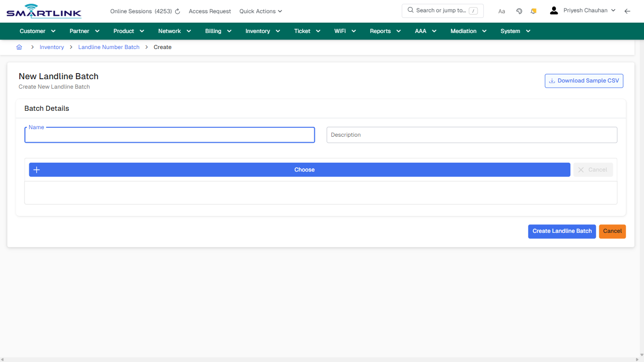Screen dimensions: 644x362
Task: Click the plus icon on the Choose button
Action: [x=36, y=170]
